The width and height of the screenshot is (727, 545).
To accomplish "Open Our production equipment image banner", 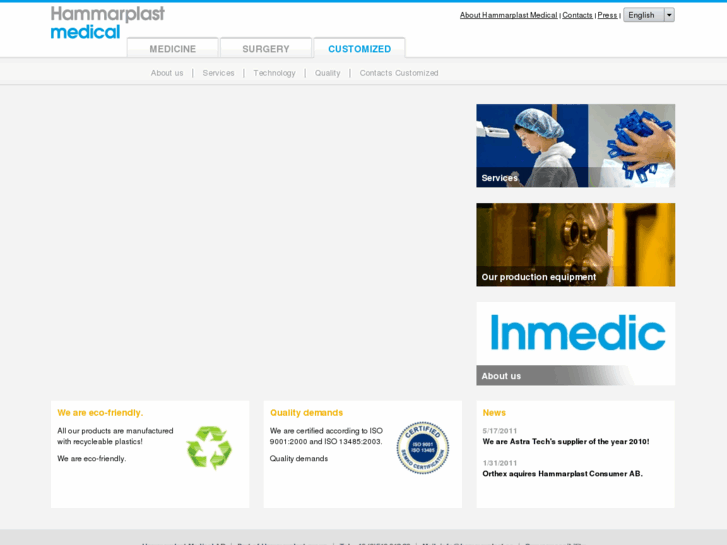I will (575, 244).
